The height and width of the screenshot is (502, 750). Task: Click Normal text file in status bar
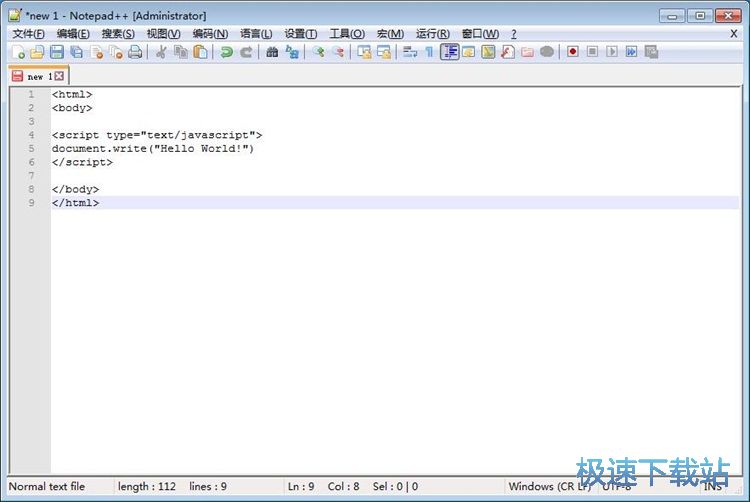pyautogui.click(x=47, y=487)
